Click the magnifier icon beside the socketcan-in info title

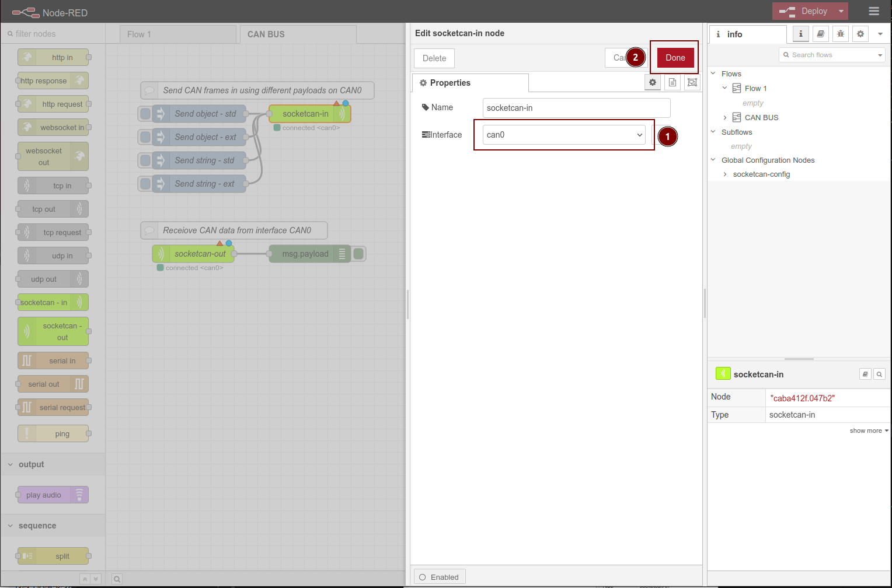[x=879, y=374]
